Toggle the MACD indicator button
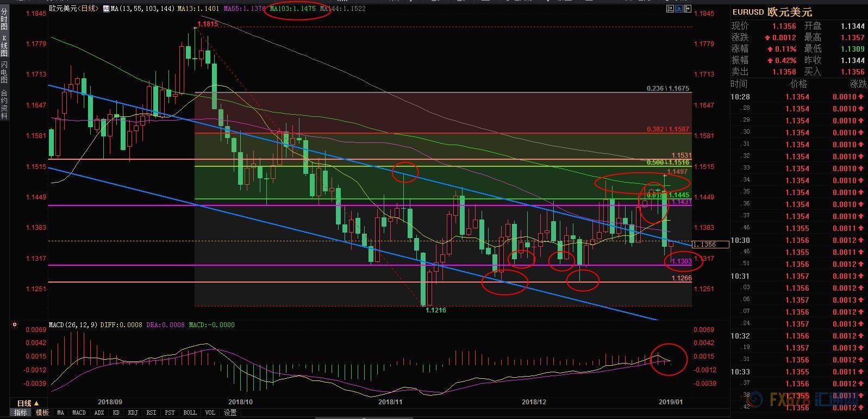The height and width of the screenshot is (419, 868). [79, 412]
